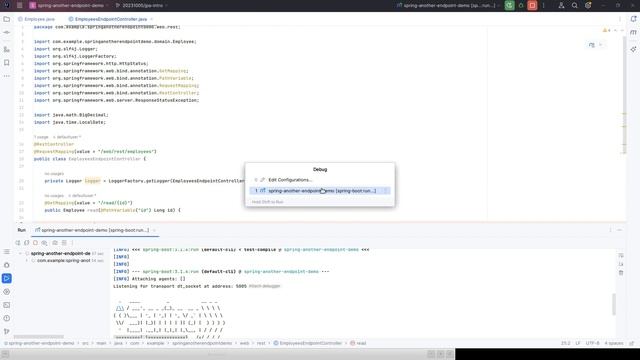Click '4 spaces' indent setting in status bar
Viewport: 640px width, 360px height.
(614, 343)
